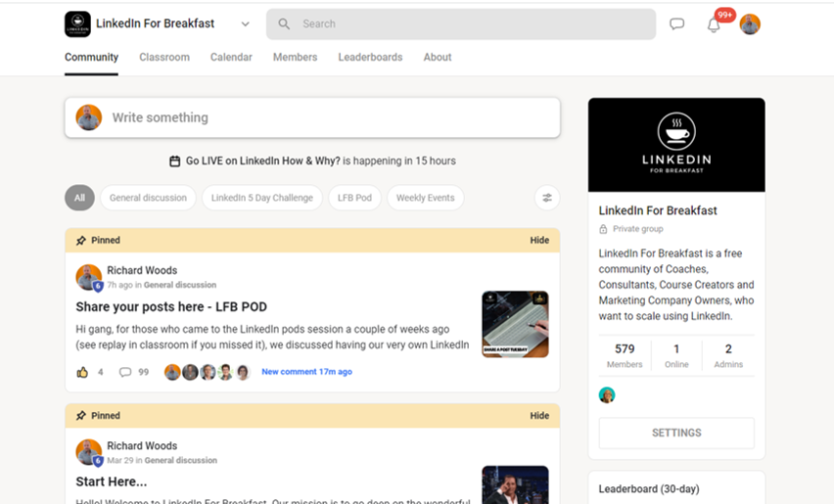834x504 pixels.
Task: Click online member avatar in sidebar
Action: click(x=607, y=395)
